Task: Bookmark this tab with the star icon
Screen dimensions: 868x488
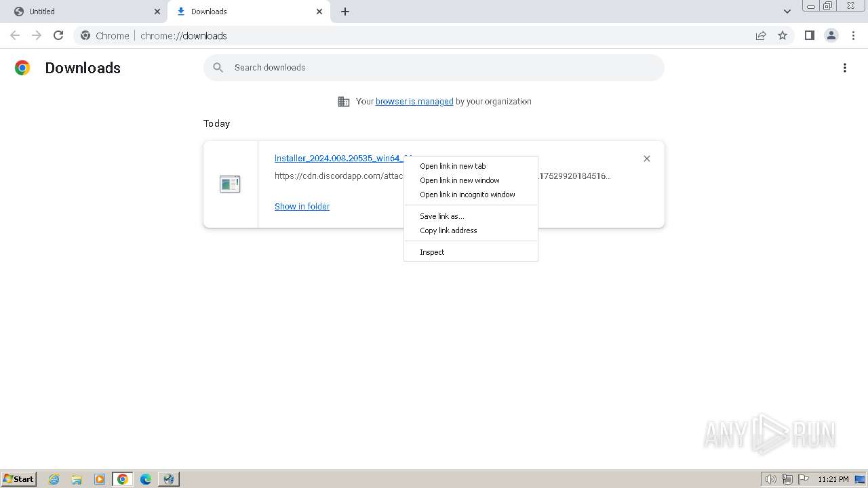Action: click(x=783, y=35)
